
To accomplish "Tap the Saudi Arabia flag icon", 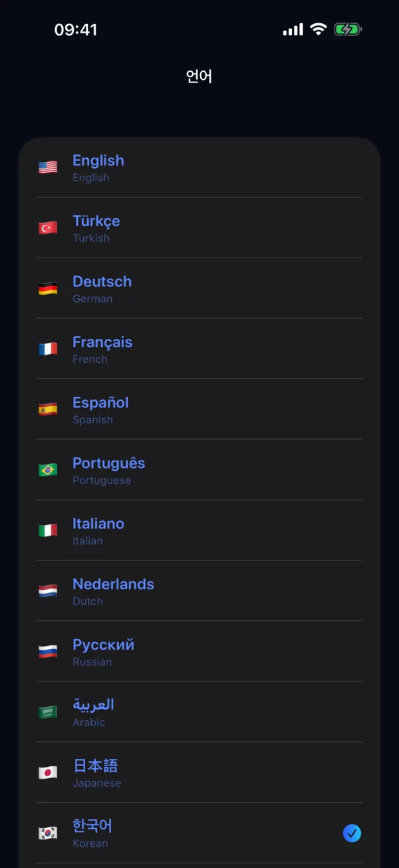I will tap(48, 712).
